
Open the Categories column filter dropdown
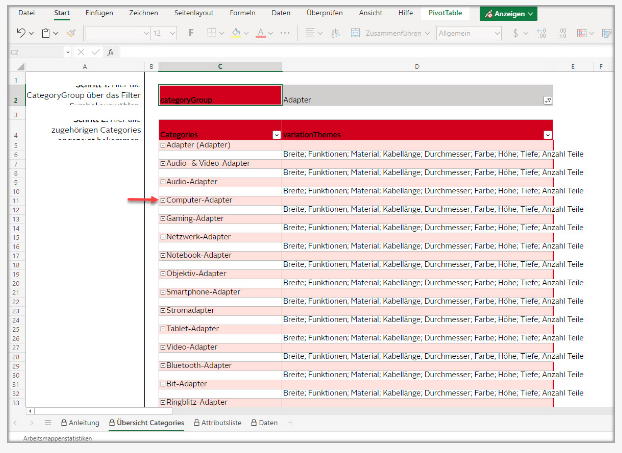[276, 135]
